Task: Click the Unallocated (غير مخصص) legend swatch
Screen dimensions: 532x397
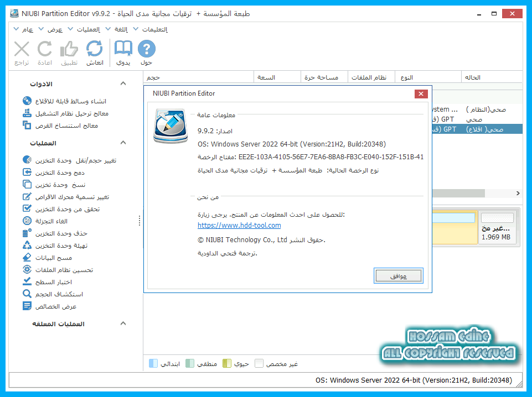Action: click(x=259, y=363)
